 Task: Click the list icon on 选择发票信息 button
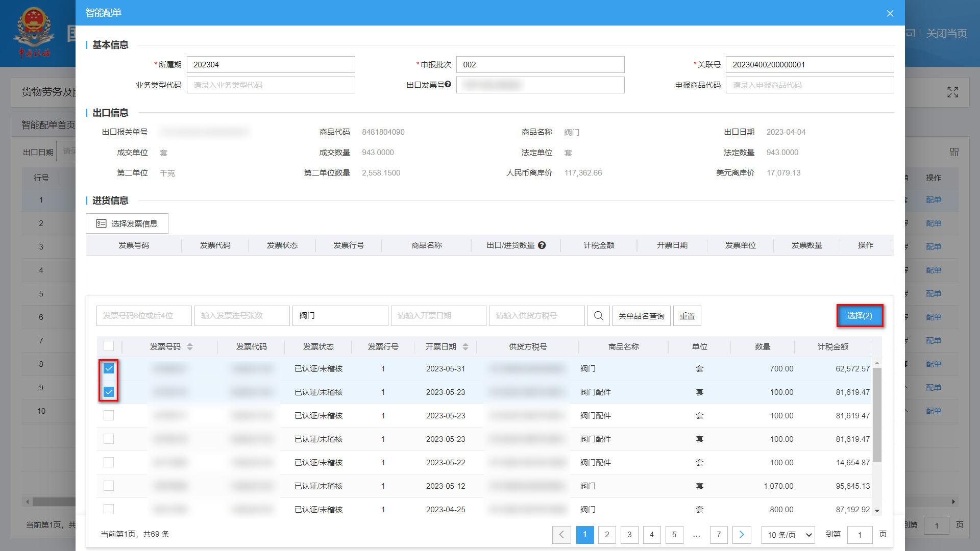click(102, 223)
